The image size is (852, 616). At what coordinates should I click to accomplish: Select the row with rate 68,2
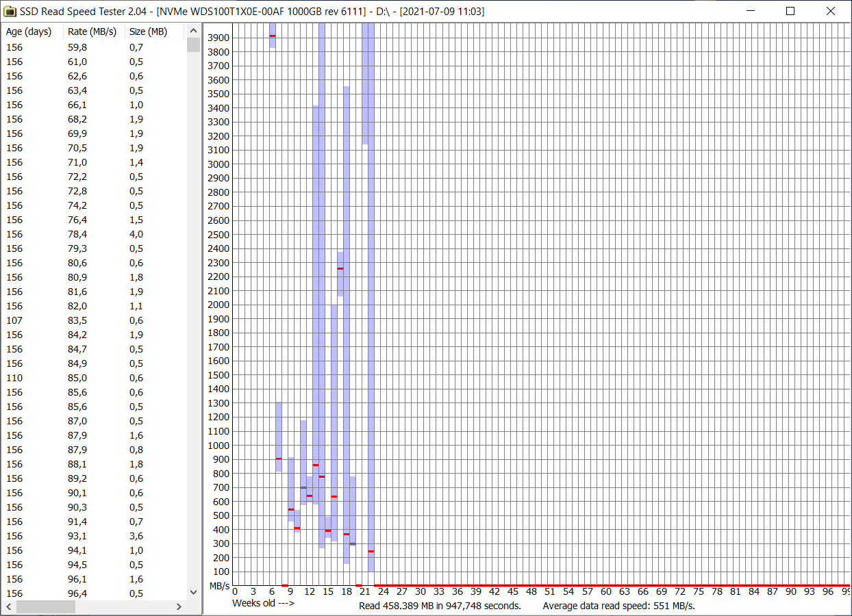point(94,119)
